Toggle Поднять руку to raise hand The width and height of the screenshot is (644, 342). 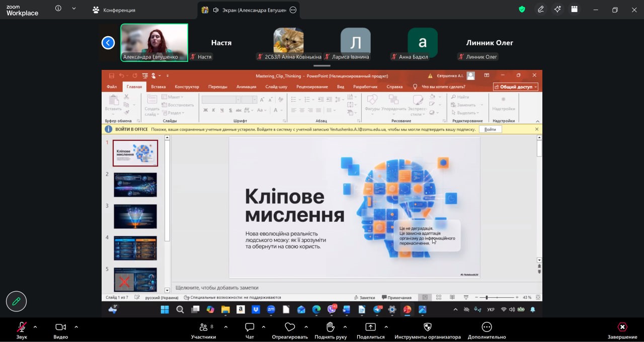331,327
